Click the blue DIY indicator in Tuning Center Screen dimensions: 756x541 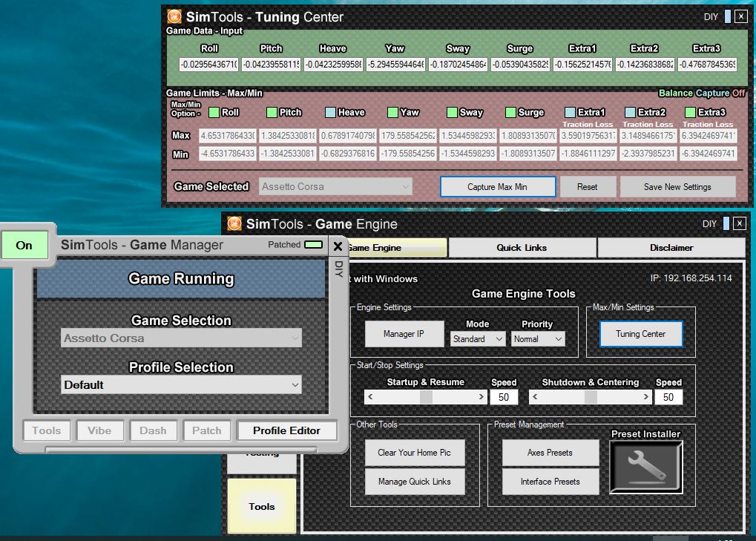[x=727, y=16]
